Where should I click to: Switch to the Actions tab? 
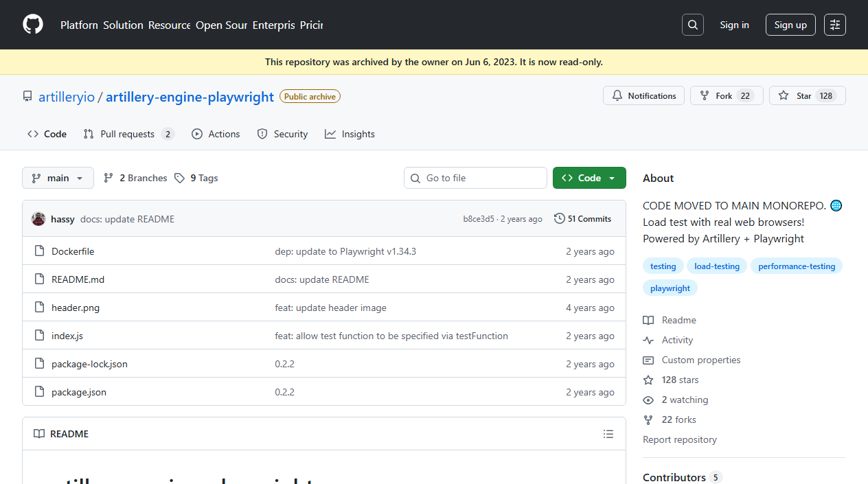coord(216,134)
